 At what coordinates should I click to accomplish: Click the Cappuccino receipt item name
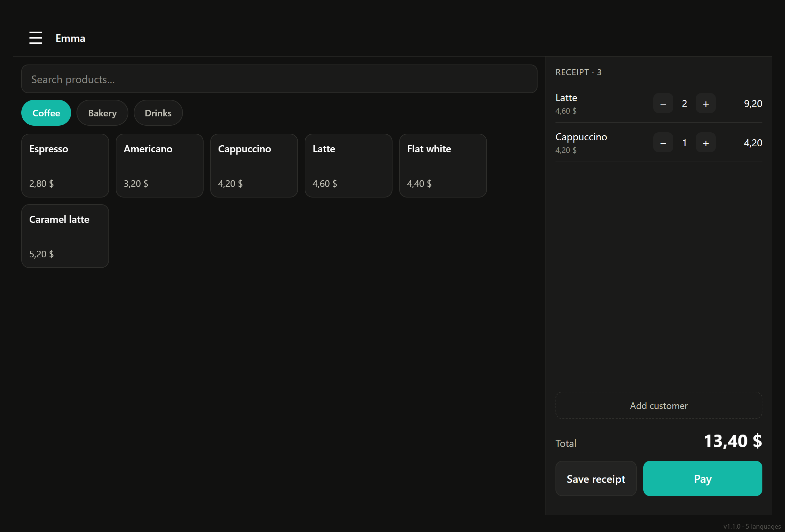pos(581,137)
